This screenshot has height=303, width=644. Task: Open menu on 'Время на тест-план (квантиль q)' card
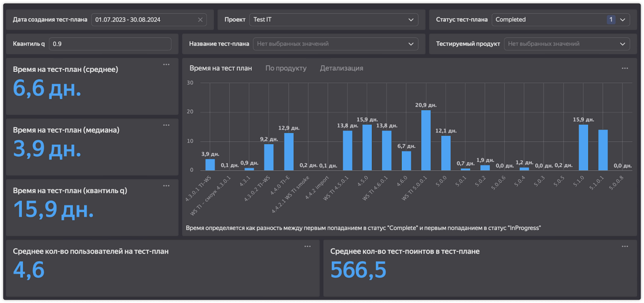(166, 186)
